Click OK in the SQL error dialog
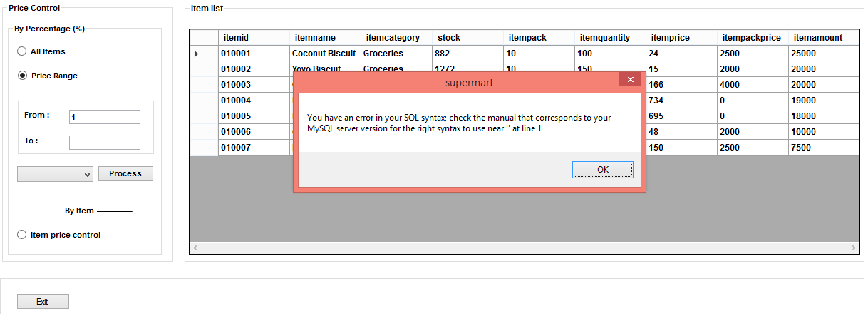 click(x=602, y=170)
